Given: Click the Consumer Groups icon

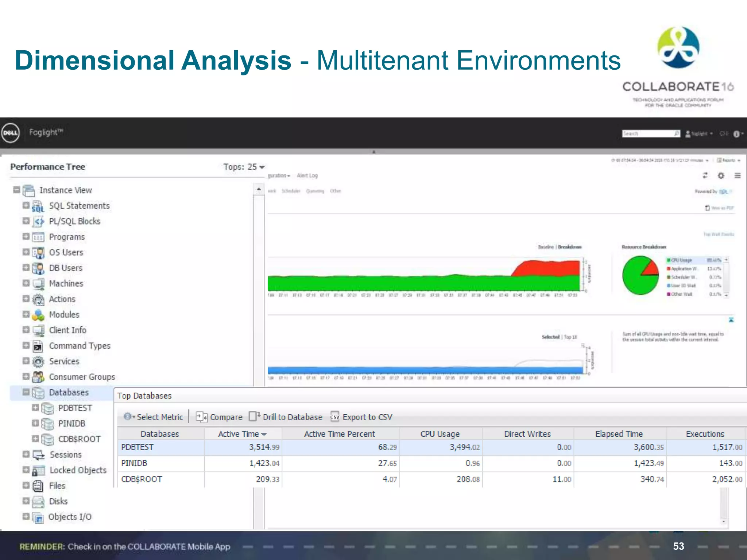Looking at the screenshot, I should 38,377.
